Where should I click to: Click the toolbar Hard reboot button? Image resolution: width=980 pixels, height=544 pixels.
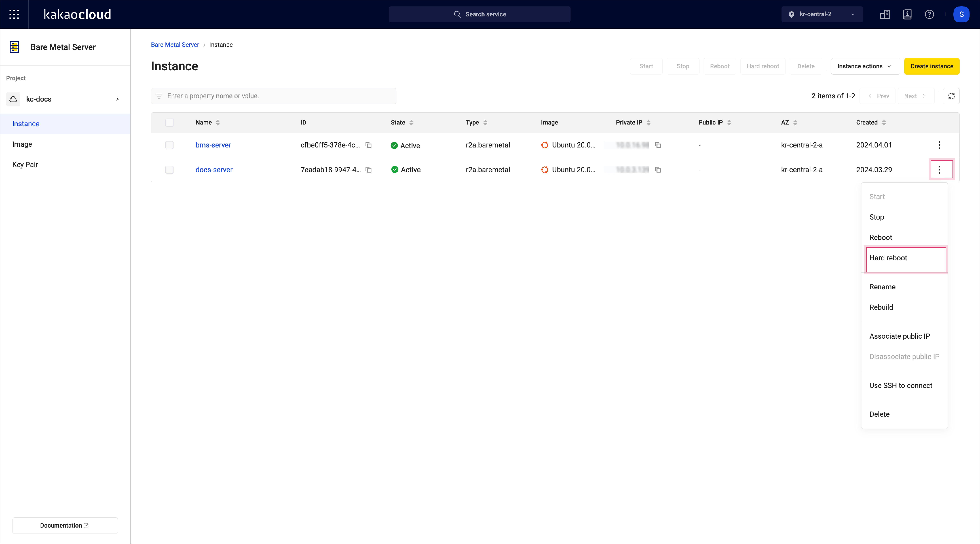[763, 66]
